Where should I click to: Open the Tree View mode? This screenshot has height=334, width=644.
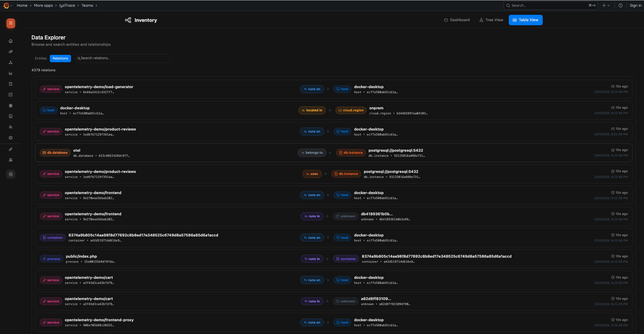pyautogui.click(x=491, y=20)
